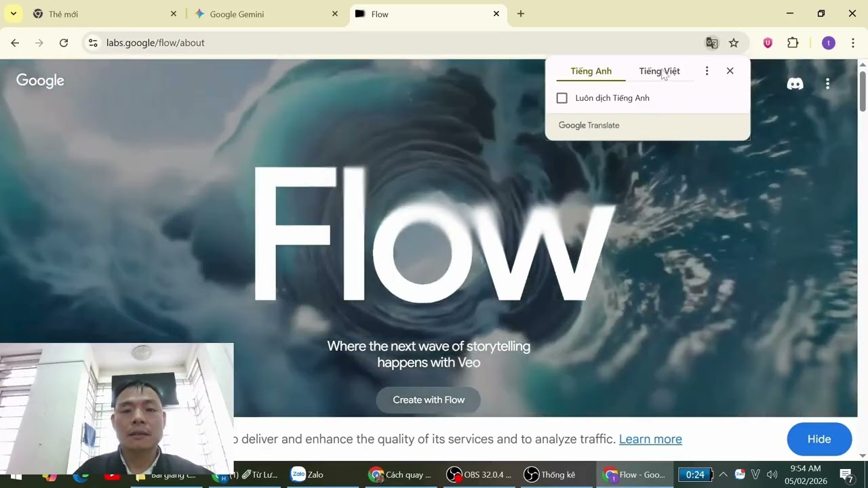Close the Flow tab
The image size is (868, 488).
coord(496,14)
